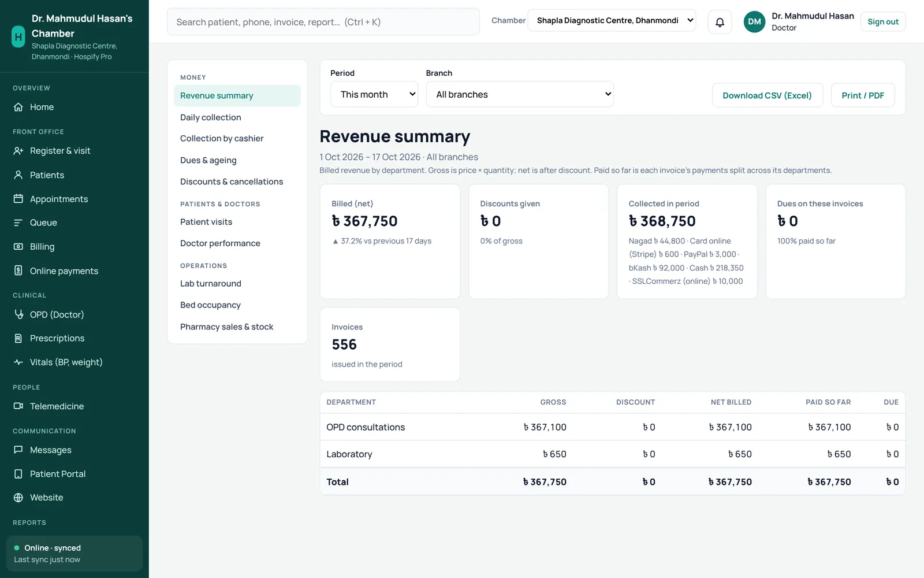924x578 pixels.
Task: Click the DM user avatar
Action: [754, 22]
